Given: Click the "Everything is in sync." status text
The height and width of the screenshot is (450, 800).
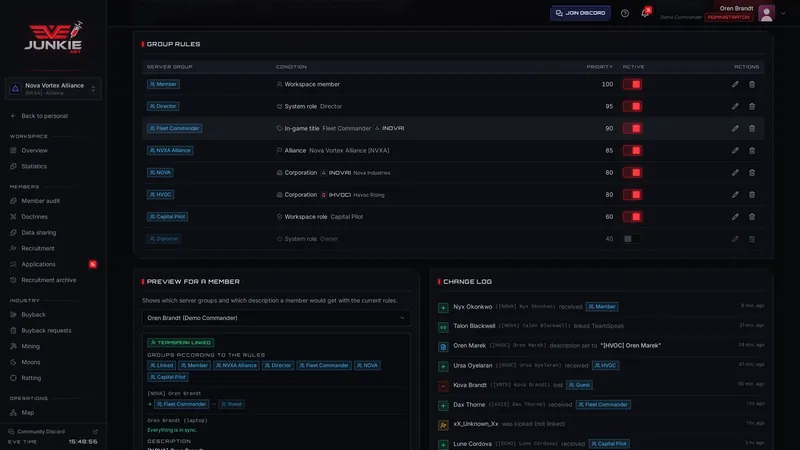Looking at the screenshot, I should point(172,430).
